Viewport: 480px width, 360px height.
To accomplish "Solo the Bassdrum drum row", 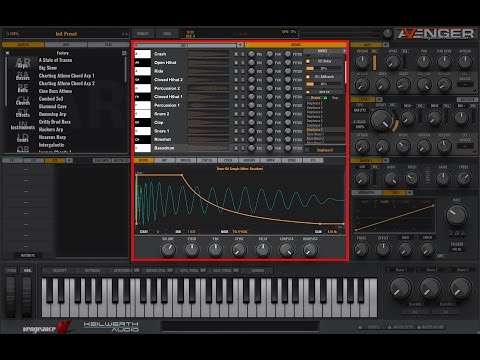I will point(243,148).
